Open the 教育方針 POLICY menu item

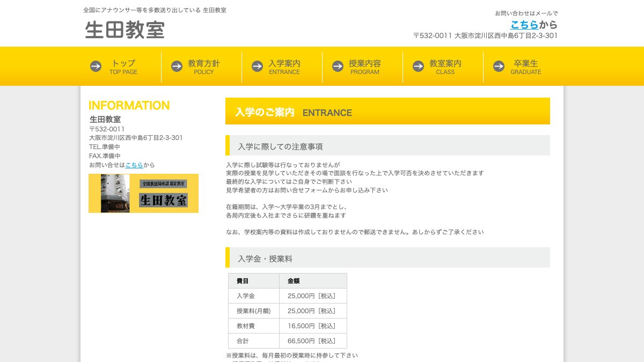coord(201,67)
